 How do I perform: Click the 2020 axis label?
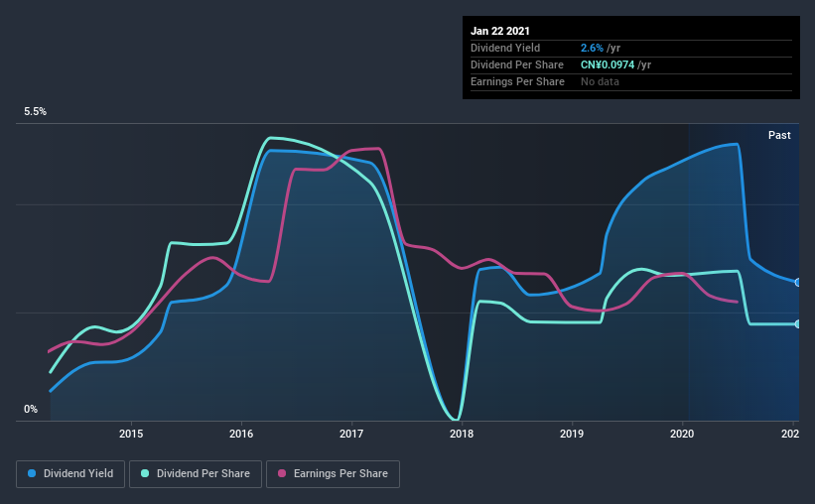[x=682, y=434]
